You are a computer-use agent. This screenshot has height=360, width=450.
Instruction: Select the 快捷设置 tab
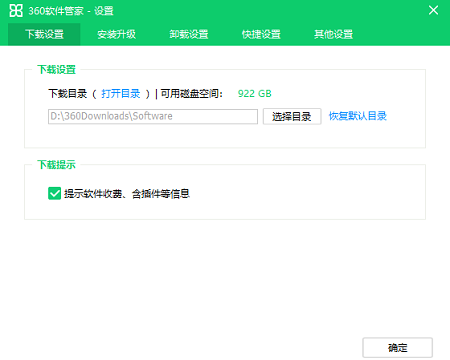coord(261,34)
